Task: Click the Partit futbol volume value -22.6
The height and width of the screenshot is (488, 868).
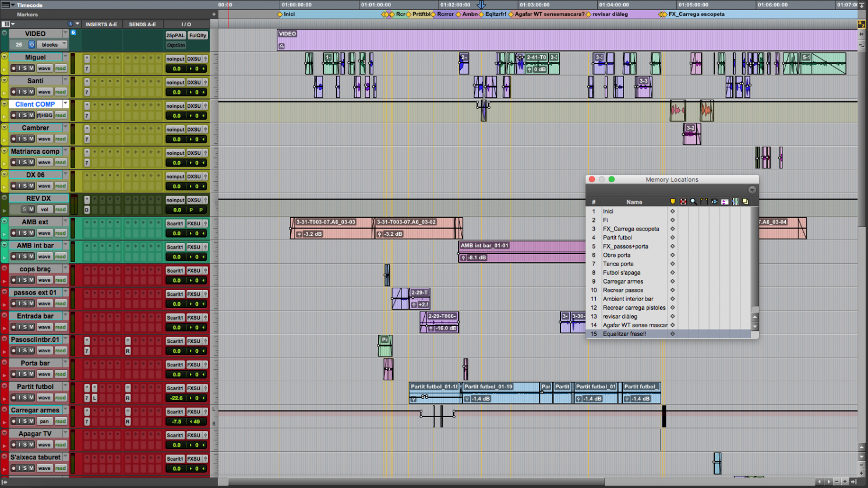Action: (x=176, y=398)
